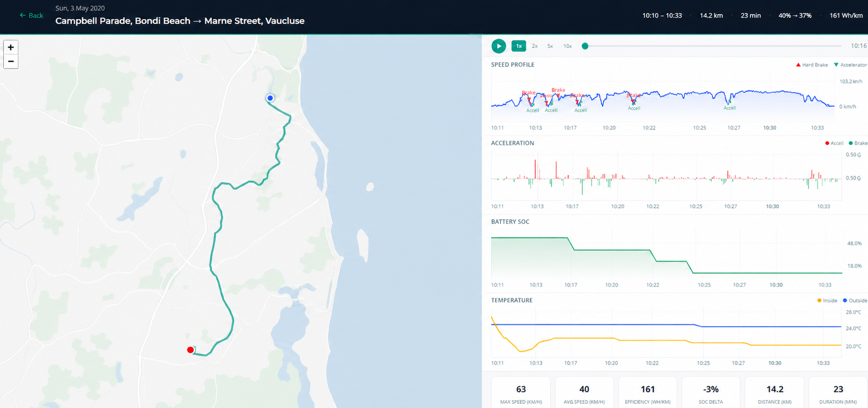Click the 18.0% battery axis label
The image size is (868, 408).
coord(854,266)
